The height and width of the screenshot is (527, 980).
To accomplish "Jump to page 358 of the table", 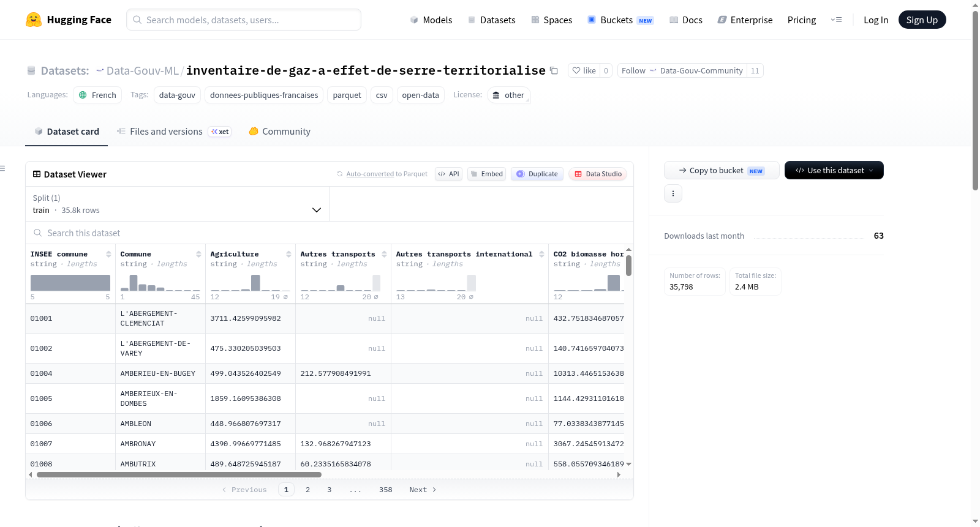I will pyautogui.click(x=386, y=490).
